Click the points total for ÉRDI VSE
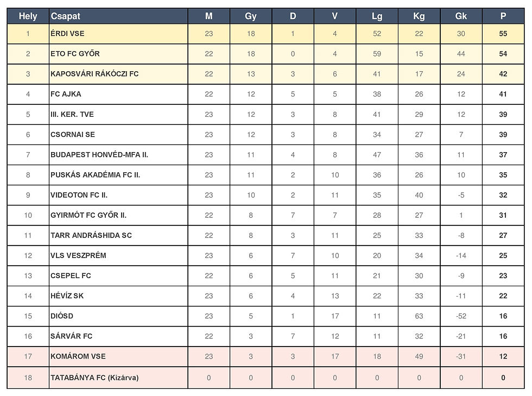Screen dimensions: 532x396 (x=503, y=34)
